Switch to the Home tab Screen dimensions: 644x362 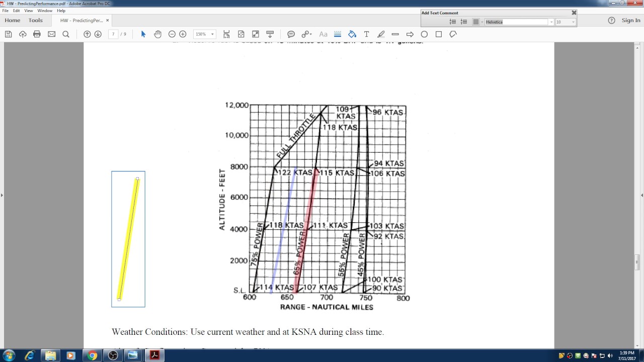[x=13, y=21]
